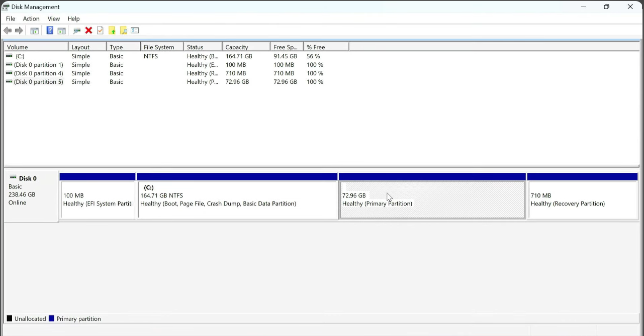Open the View menu
644x336 pixels.
54,19
